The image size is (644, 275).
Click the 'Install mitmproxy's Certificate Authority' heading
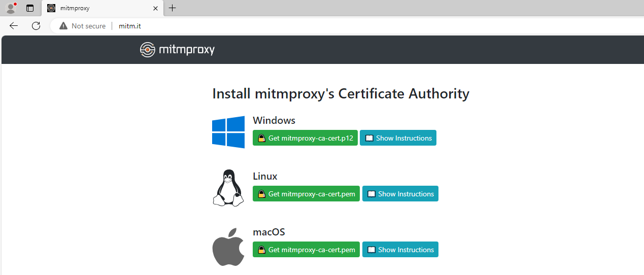(x=341, y=94)
